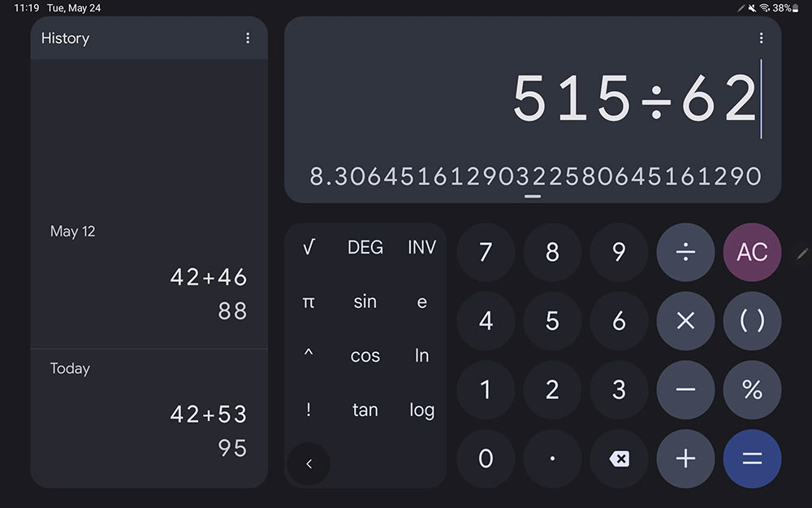The width and height of the screenshot is (812, 508).
Task: Tap the percent button
Action: 752,389
